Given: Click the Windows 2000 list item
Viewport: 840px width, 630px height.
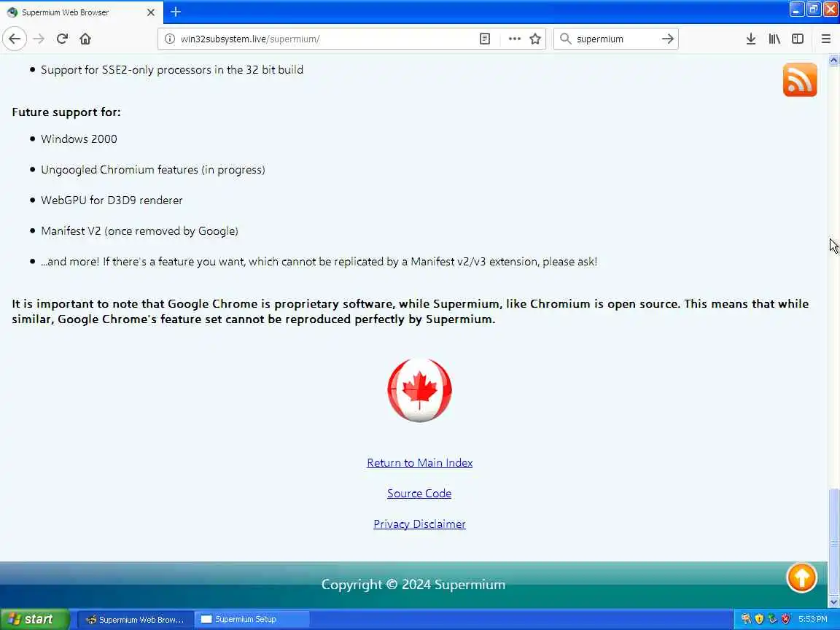Looking at the screenshot, I should pyautogui.click(x=79, y=139).
